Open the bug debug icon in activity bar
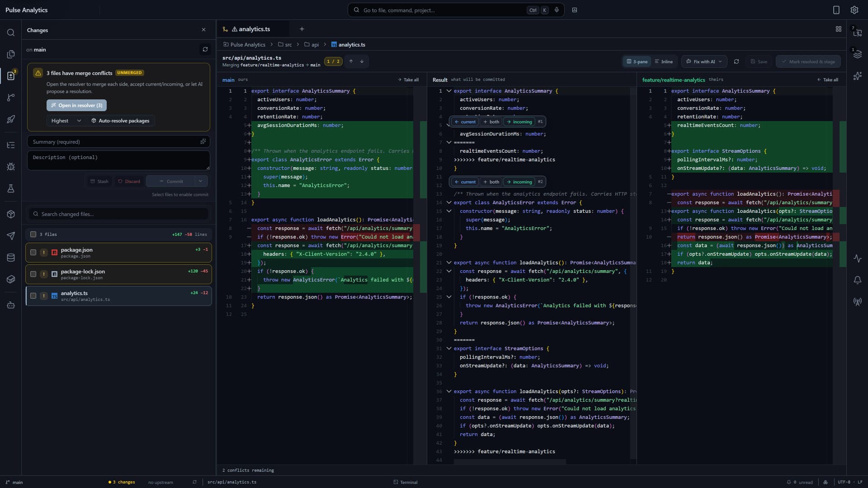 11,167
